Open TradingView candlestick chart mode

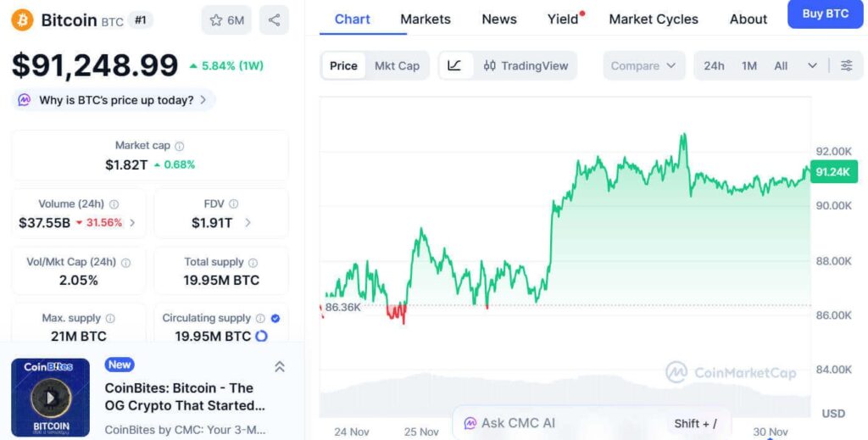click(525, 65)
